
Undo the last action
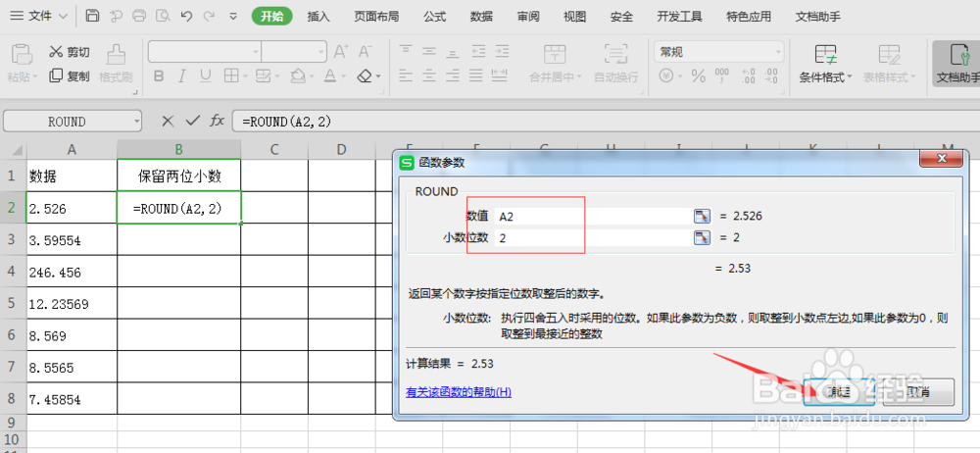(186, 16)
